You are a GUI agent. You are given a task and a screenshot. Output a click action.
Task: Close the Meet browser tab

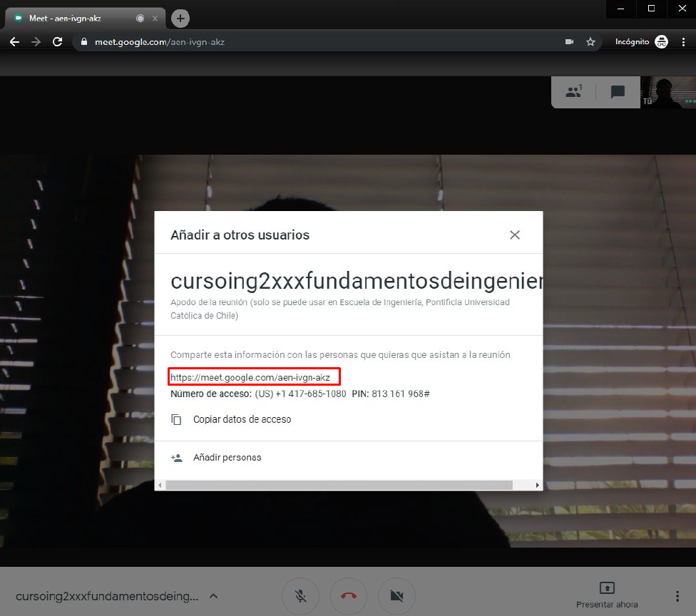coord(155,19)
